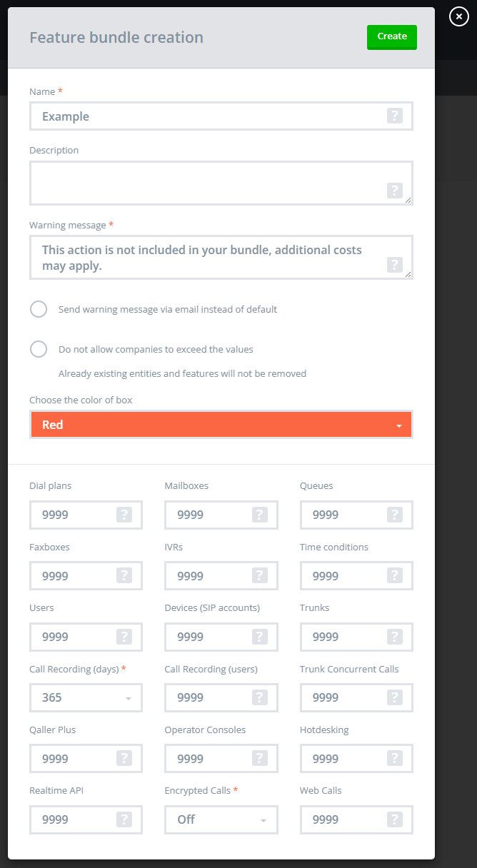477x868 pixels.
Task: Click the Name input field
Action: 207,116
